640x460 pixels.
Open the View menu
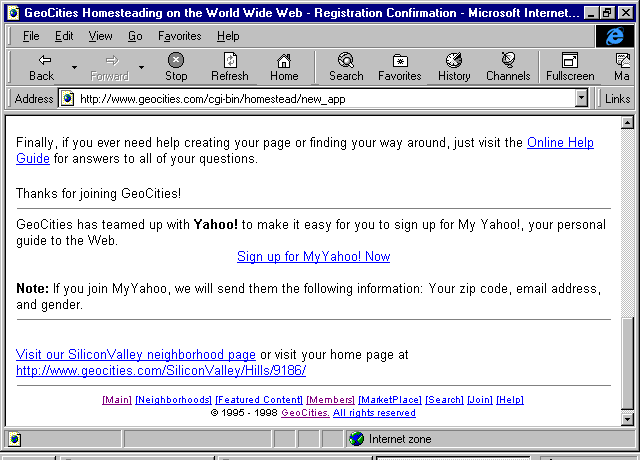click(100, 36)
